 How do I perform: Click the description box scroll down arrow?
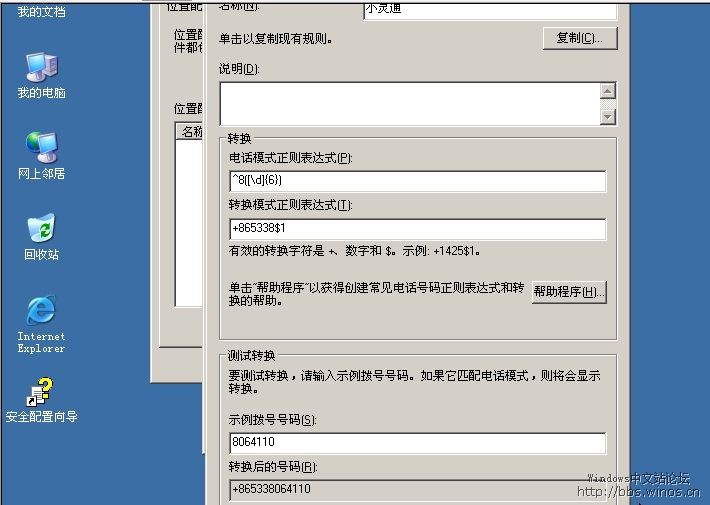607,117
